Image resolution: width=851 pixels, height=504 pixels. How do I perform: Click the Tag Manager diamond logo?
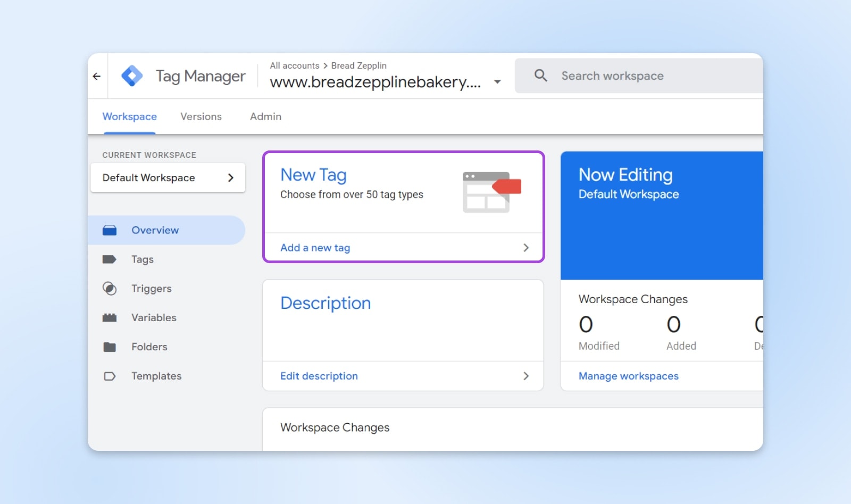coord(132,76)
